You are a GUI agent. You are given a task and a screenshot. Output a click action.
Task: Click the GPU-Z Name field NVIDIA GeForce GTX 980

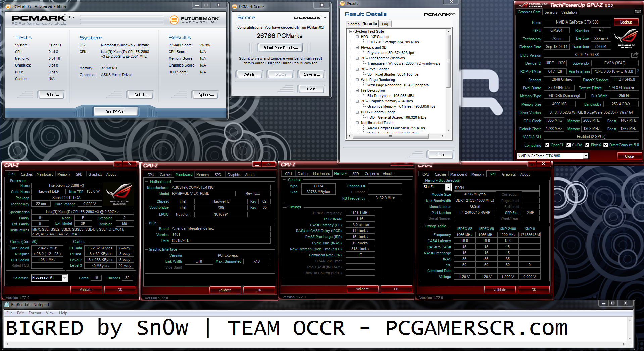click(577, 22)
